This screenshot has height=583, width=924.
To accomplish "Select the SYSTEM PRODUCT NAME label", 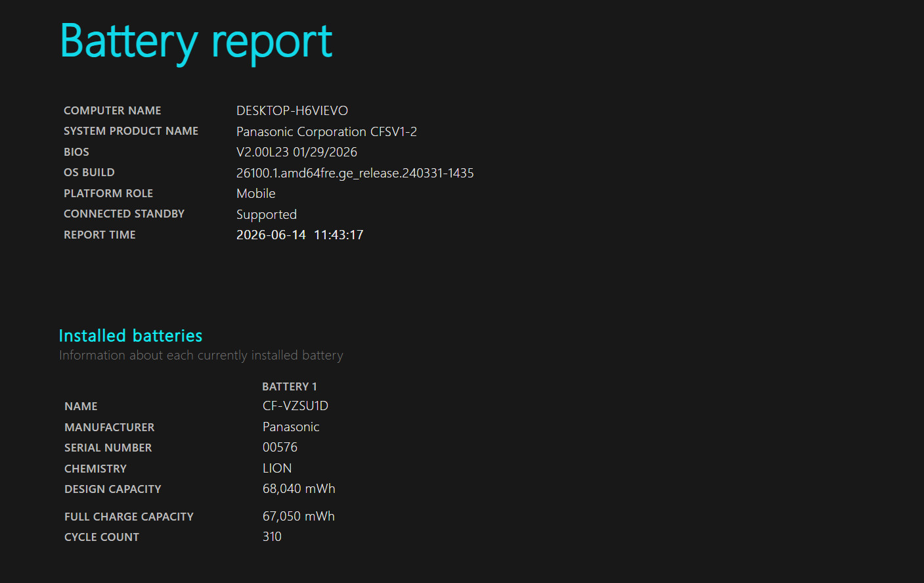I will [x=131, y=131].
